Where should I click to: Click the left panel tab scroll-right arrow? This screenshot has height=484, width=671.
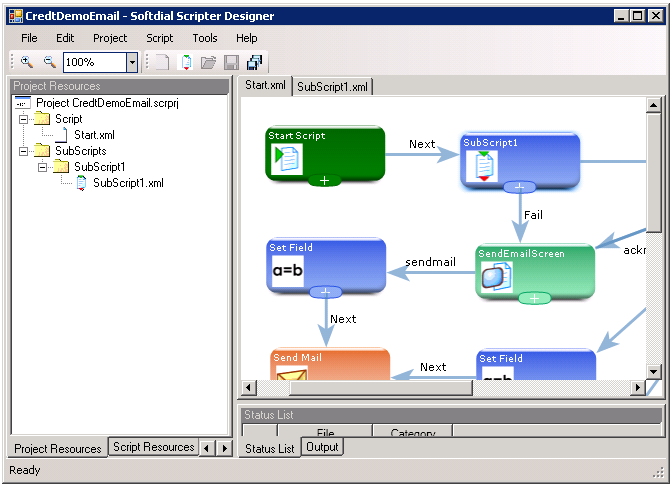(x=224, y=448)
